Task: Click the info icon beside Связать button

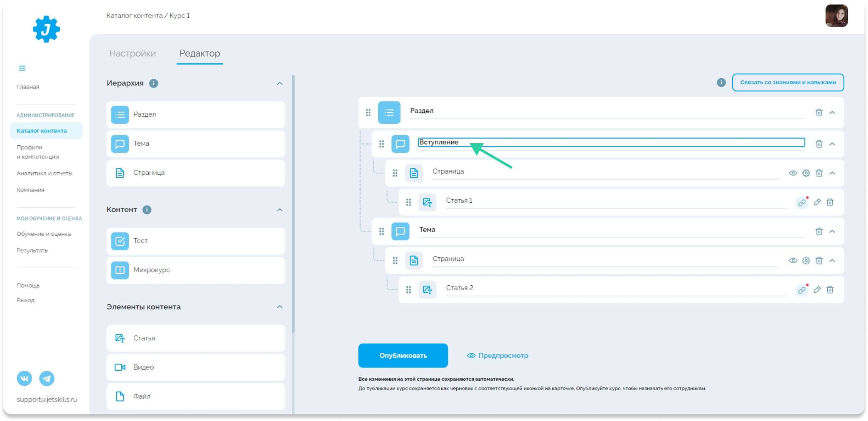Action: click(x=721, y=83)
